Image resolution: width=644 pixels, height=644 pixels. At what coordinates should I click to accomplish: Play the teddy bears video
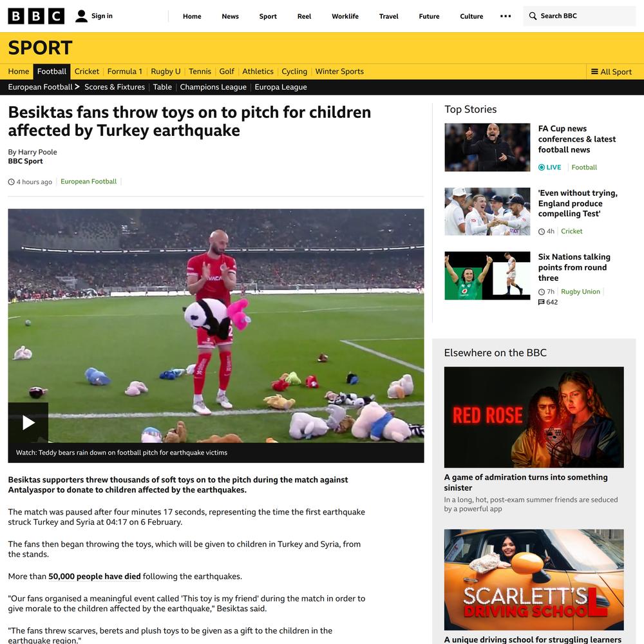pyautogui.click(x=28, y=422)
